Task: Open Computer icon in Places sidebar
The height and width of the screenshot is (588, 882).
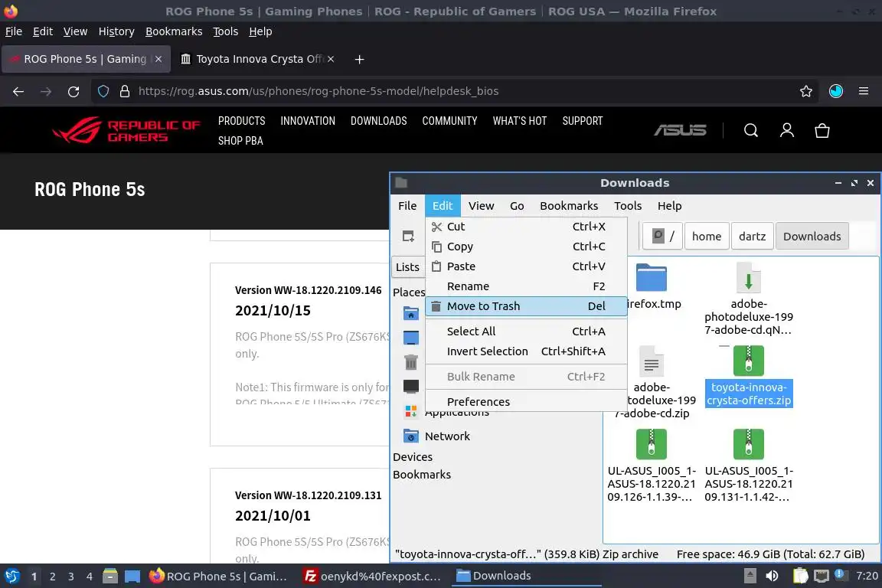Action: (411, 387)
